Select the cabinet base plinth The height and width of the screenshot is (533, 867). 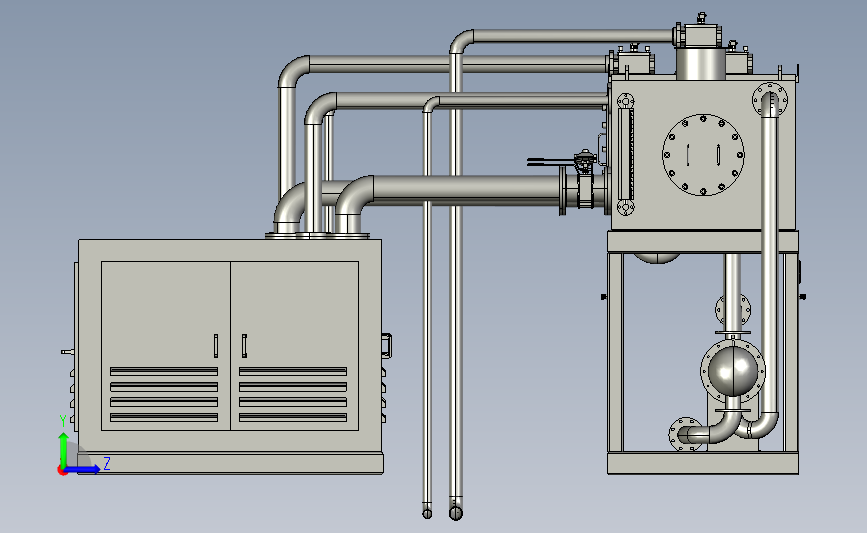point(231,463)
